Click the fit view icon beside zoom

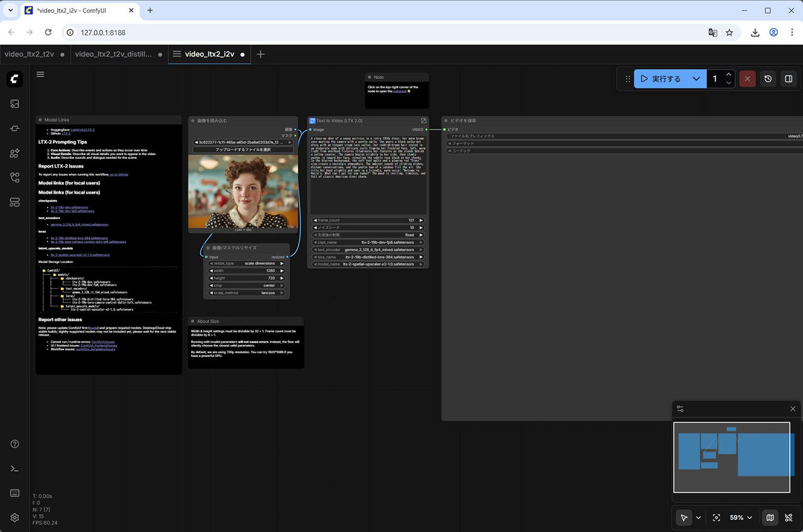(716, 518)
